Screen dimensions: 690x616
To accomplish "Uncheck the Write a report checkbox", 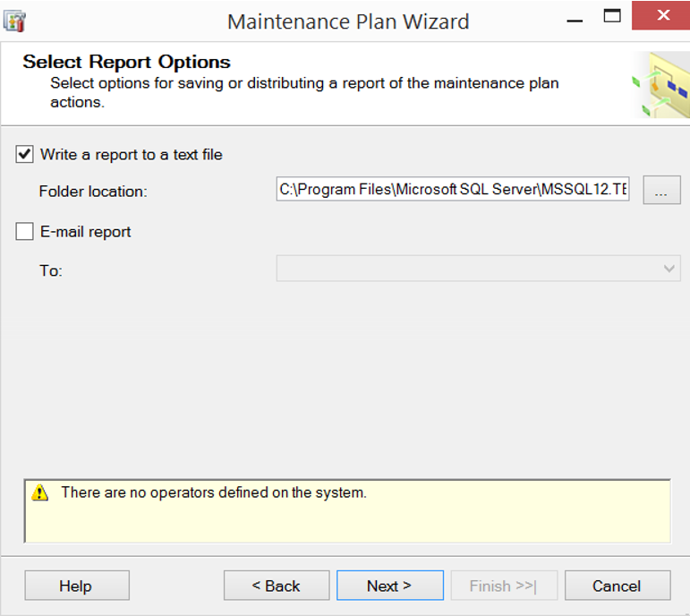I will coord(25,155).
